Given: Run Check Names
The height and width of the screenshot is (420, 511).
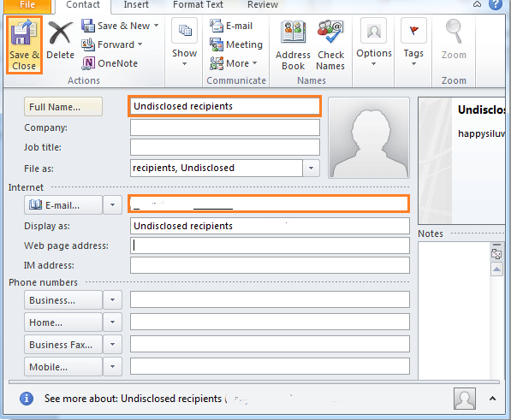Looking at the screenshot, I should click(x=330, y=45).
